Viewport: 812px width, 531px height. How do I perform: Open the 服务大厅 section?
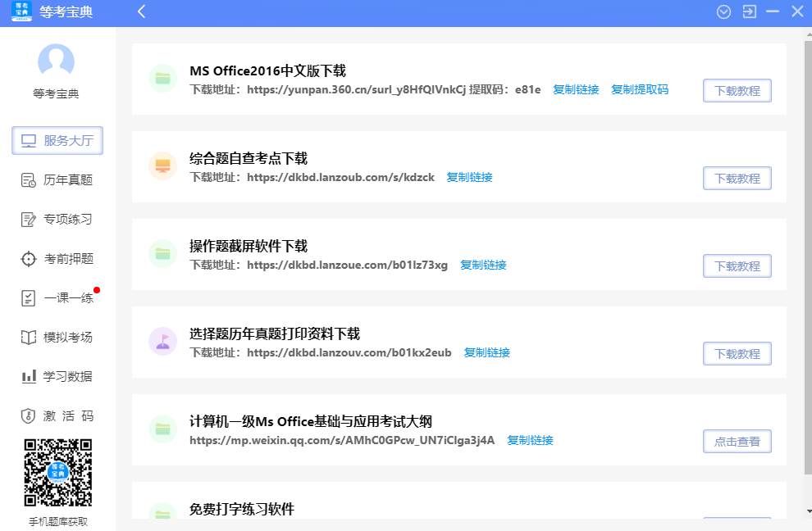tap(57, 140)
